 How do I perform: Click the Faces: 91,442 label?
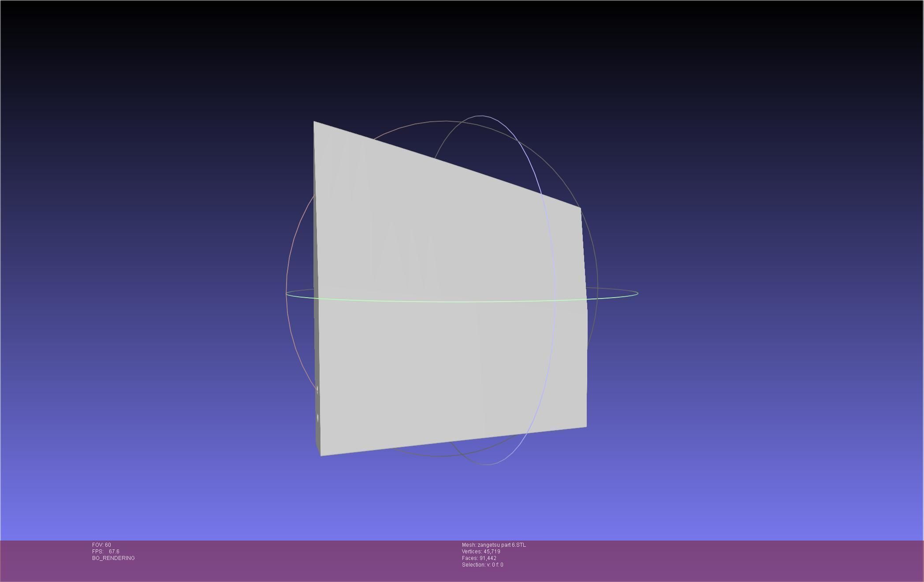coord(479,558)
